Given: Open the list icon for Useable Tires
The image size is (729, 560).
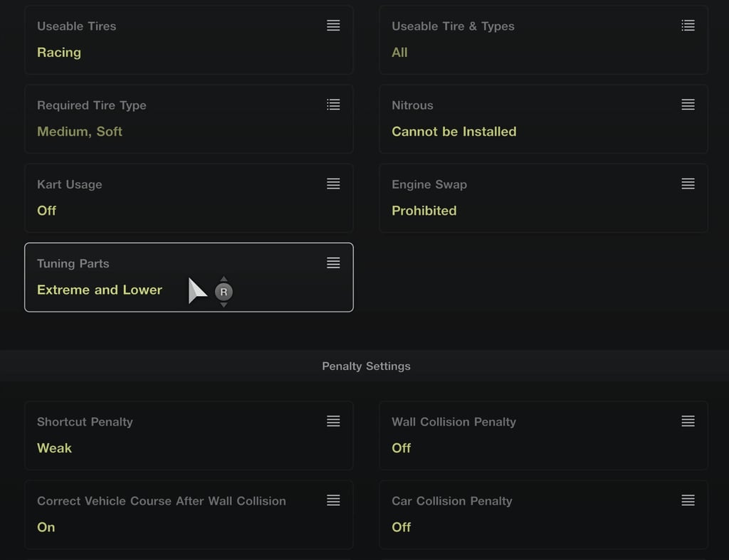Looking at the screenshot, I should (x=333, y=26).
